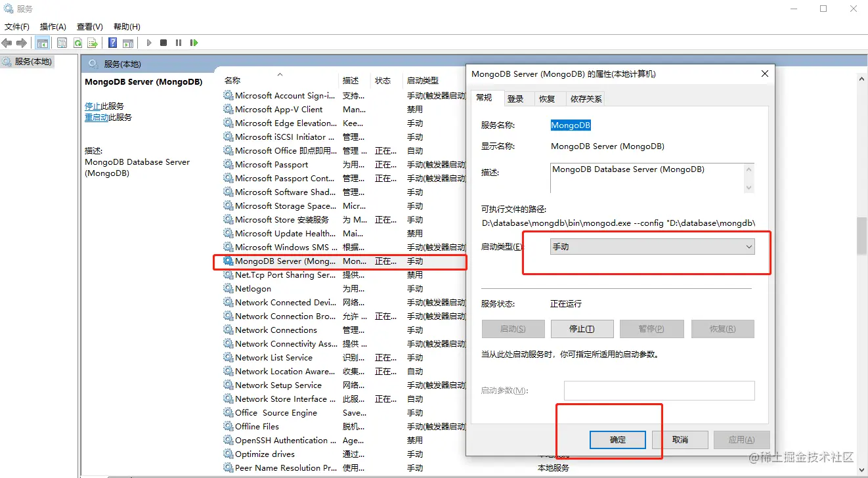This screenshot has width=868, height=478.
Task: Click the Back arrow in the toolbar
Action: point(7,43)
